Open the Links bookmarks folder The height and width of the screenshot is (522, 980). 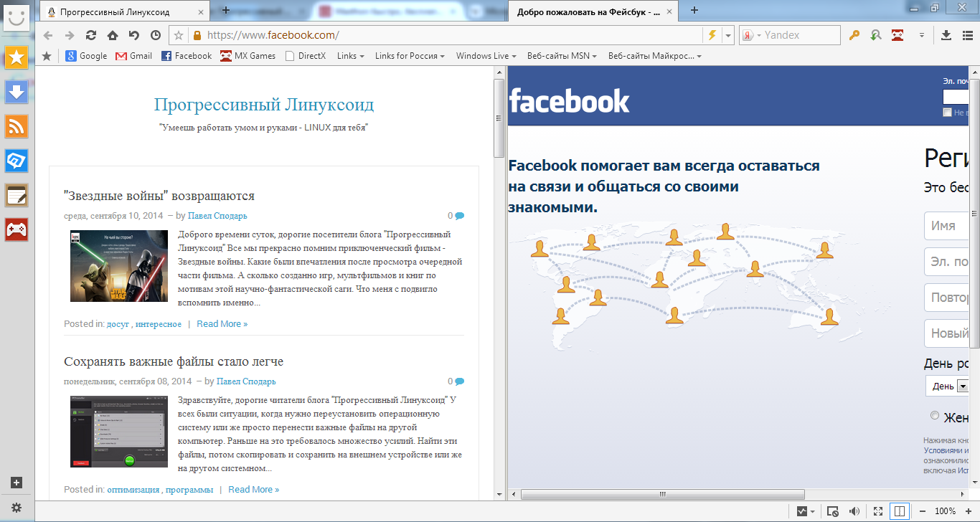[350, 56]
